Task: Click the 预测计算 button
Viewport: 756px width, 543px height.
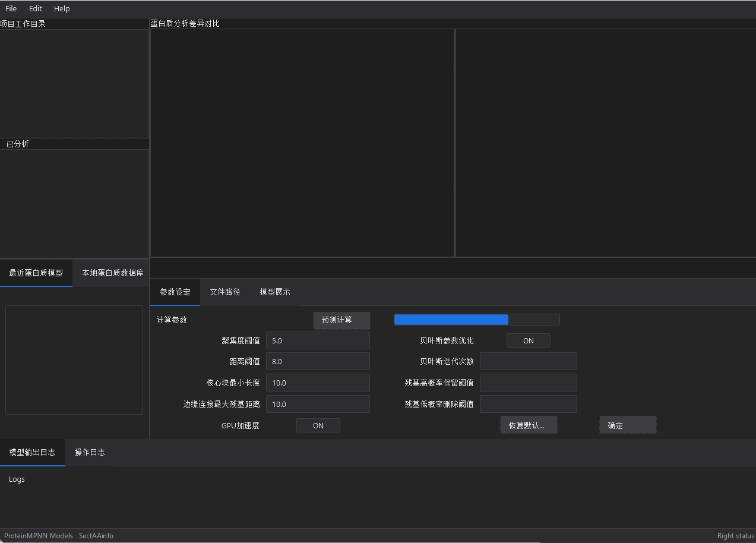Action: [341, 320]
